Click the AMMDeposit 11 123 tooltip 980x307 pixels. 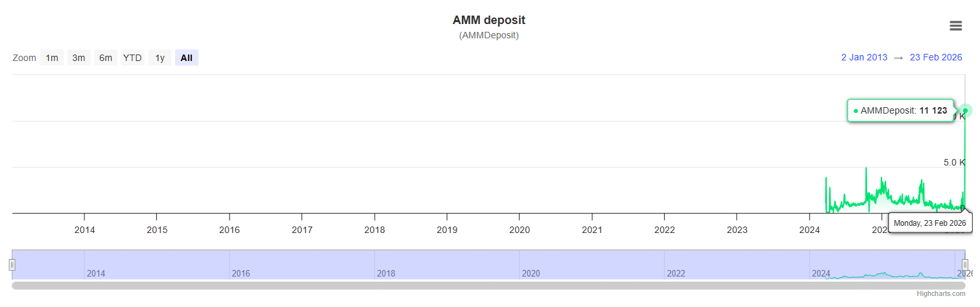tap(902, 111)
